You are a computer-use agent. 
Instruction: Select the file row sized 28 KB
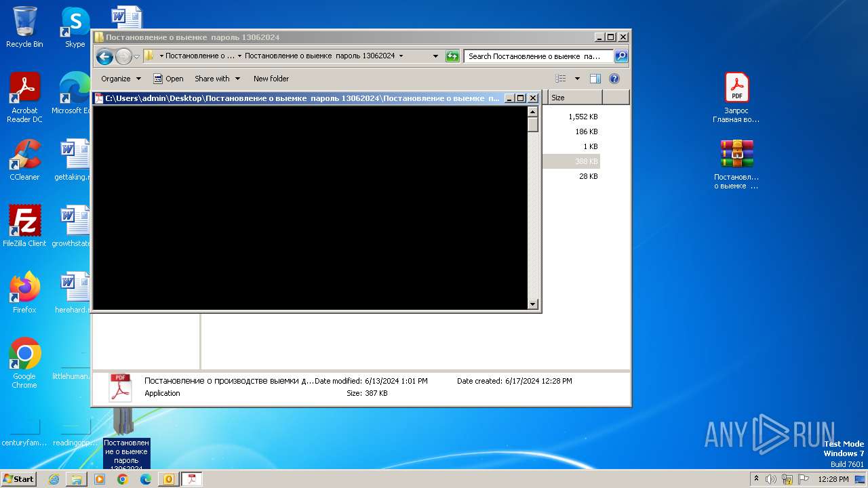571,176
